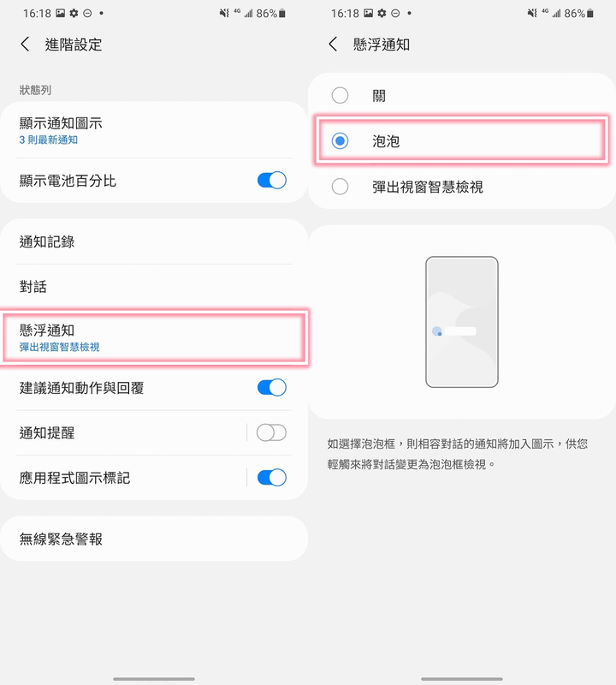Click the settings gear icon in status bar

click(73, 12)
